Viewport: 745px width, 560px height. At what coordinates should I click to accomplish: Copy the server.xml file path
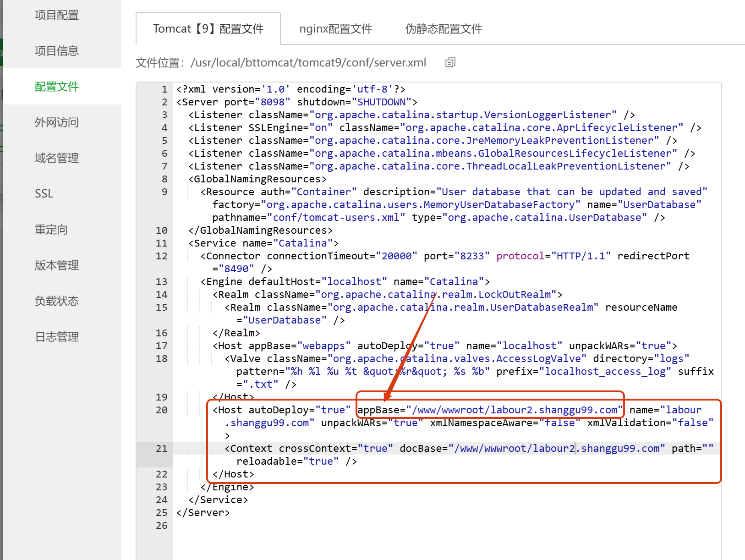(450, 62)
